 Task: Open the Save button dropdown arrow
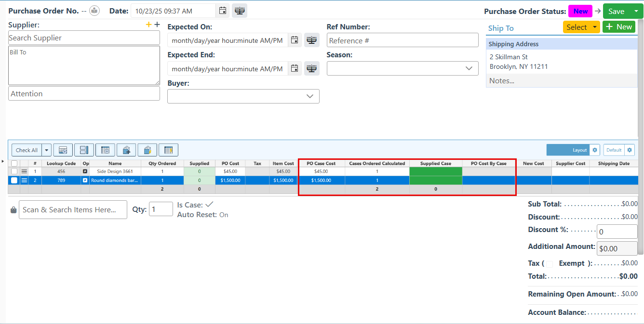coord(636,11)
